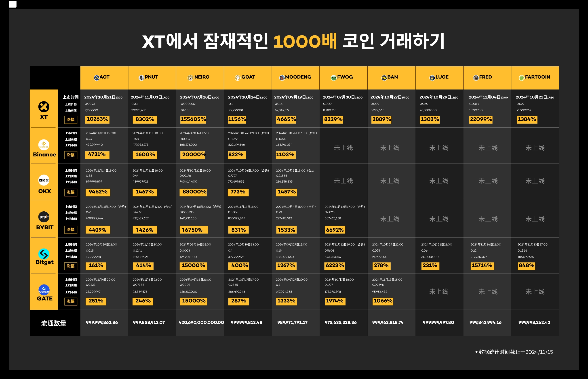Screen dimensions: 588x379
Task: Click the FARTCOIN coin icon
Action: (522, 78)
